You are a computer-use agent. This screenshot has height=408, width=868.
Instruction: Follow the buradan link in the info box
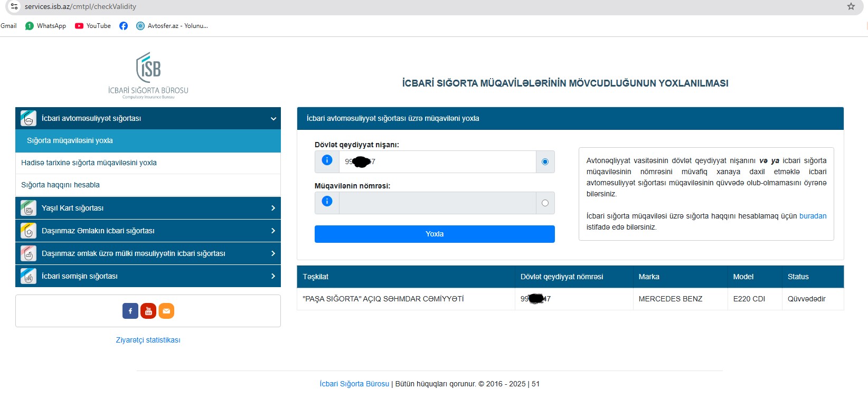point(813,216)
